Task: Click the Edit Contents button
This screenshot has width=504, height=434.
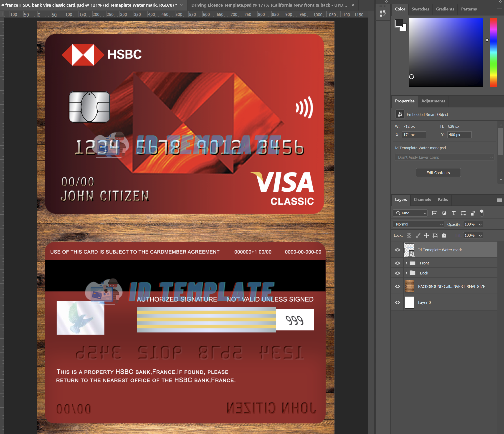Action: [x=438, y=173]
